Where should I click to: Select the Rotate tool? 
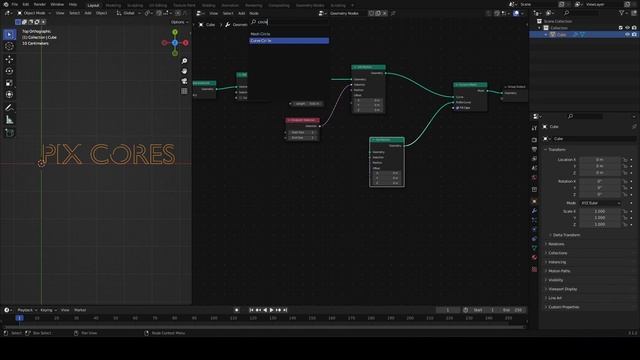click(9, 71)
